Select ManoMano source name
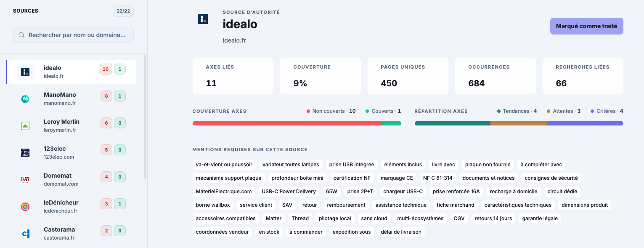Screen dimensions: 644x248 [x=60, y=95]
